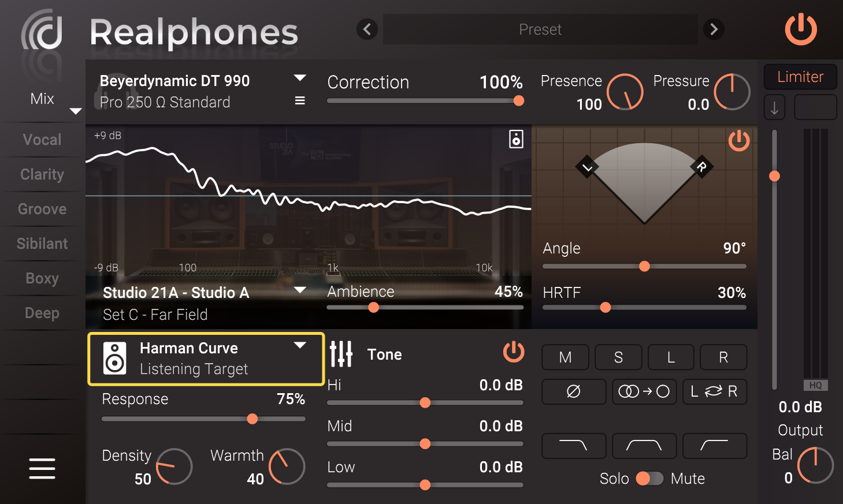Open the Beyerdynamic DT 990 headphone dropdown
The height and width of the screenshot is (504, 843).
300,77
